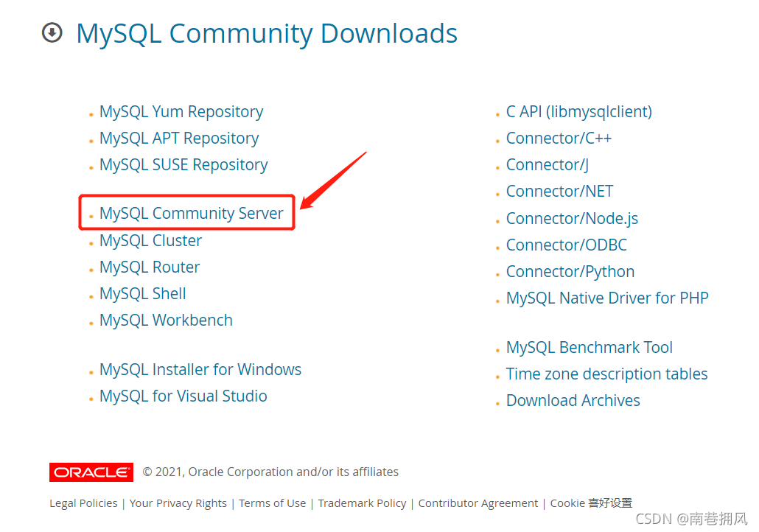Open the Cookie 喜好设置 footer link

pos(591,503)
